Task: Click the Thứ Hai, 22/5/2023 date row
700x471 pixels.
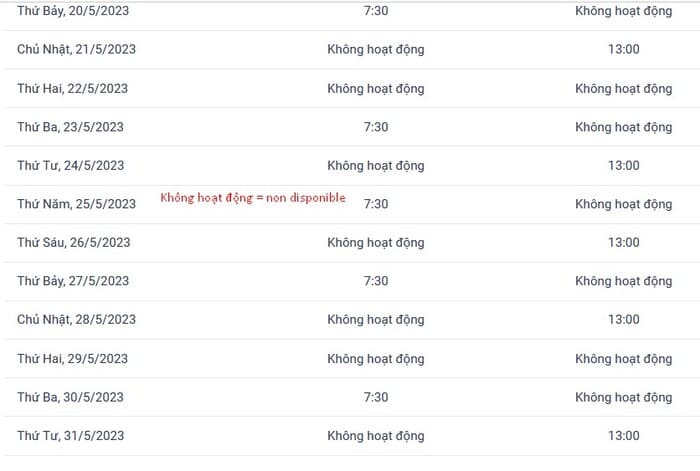Action: 350,88
